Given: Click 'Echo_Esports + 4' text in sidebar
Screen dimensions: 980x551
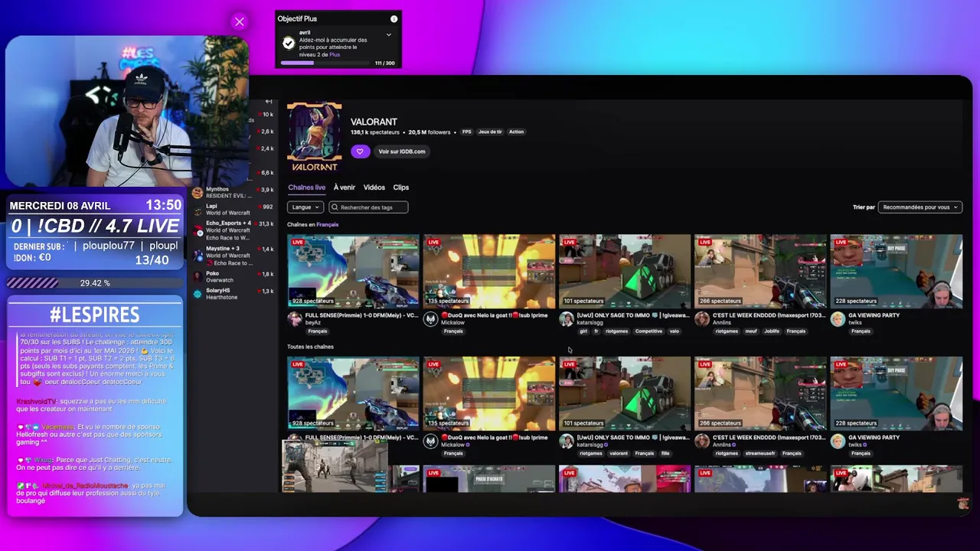Looking at the screenshot, I should tap(228, 223).
